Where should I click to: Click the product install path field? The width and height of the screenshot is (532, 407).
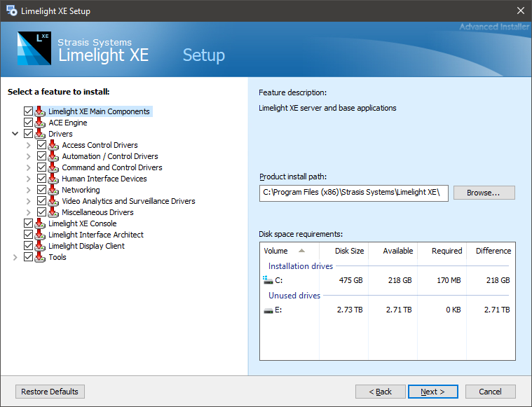tap(353, 193)
